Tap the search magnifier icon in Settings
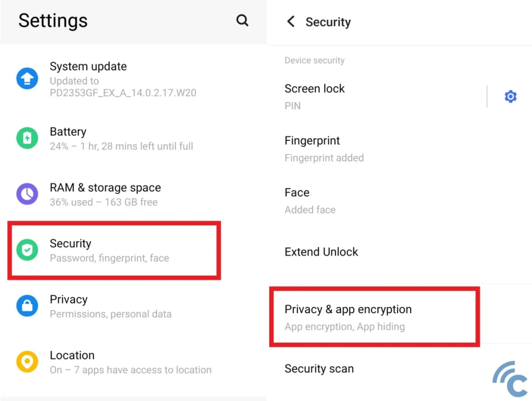This screenshot has height=401, width=532. tap(242, 20)
